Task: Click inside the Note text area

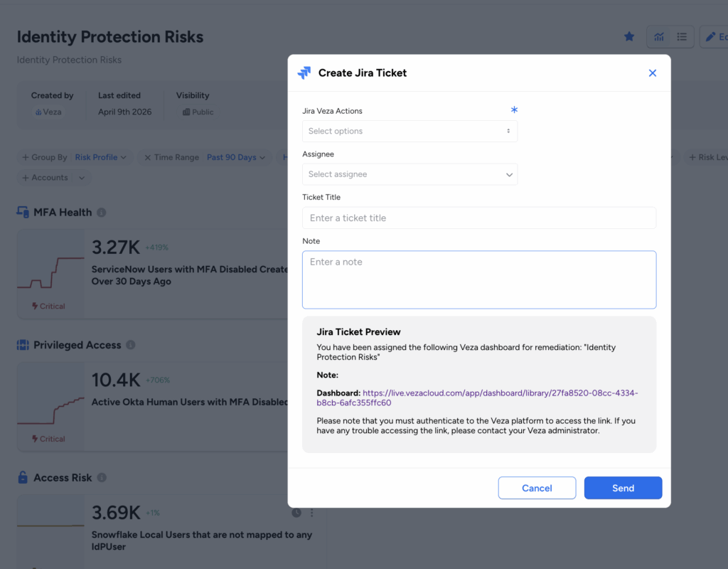Action: (478, 280)
